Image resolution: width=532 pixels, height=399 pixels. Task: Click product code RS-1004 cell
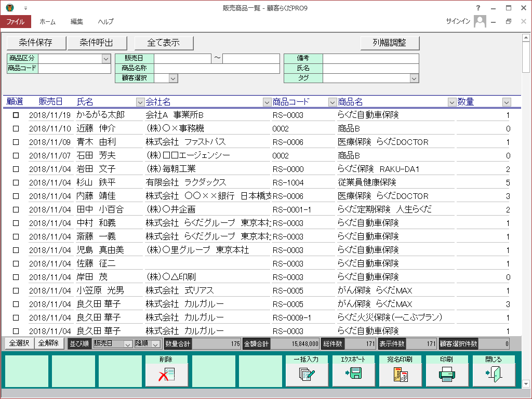303,182
